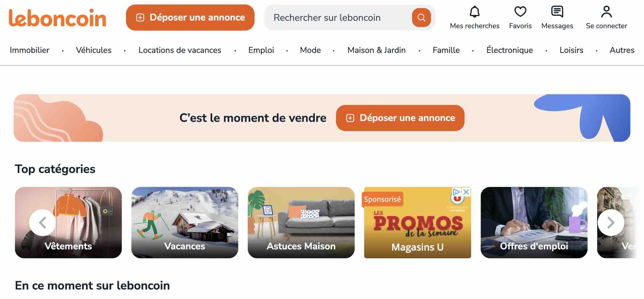Click header Déposer une annonce button
The image size is (644, 299).
[x=190, y=18]
